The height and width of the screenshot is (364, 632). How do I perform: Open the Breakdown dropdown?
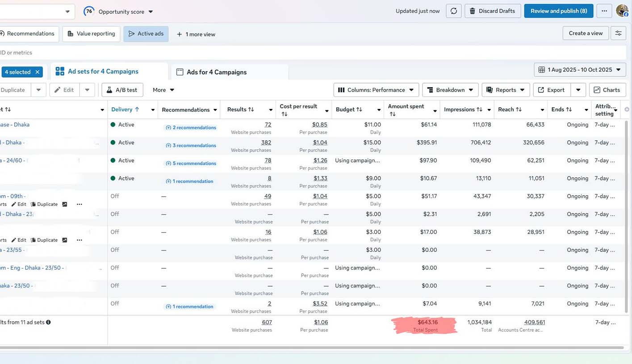pos(450,90)
